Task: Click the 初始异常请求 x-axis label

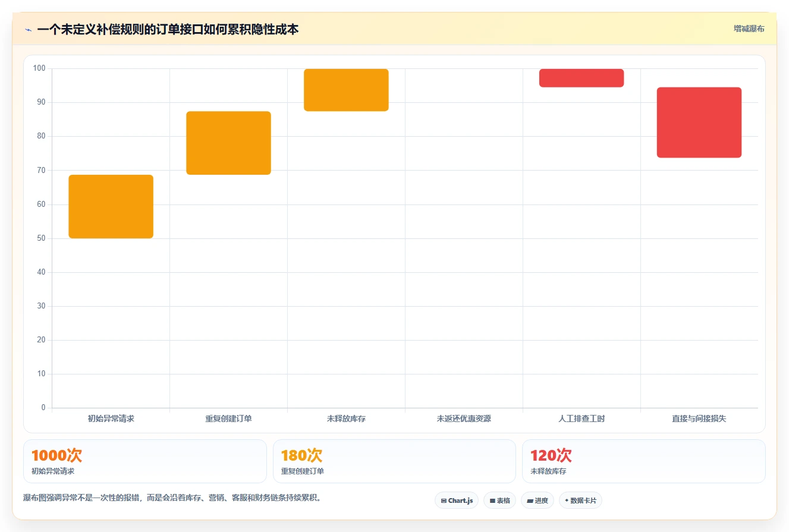Action: (111, 418)
